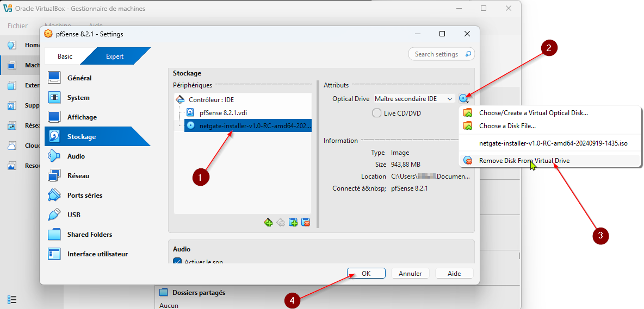Open the Général settings section
Image resolution: width=644 pixels, height=309 pixels.
[79, 78]
